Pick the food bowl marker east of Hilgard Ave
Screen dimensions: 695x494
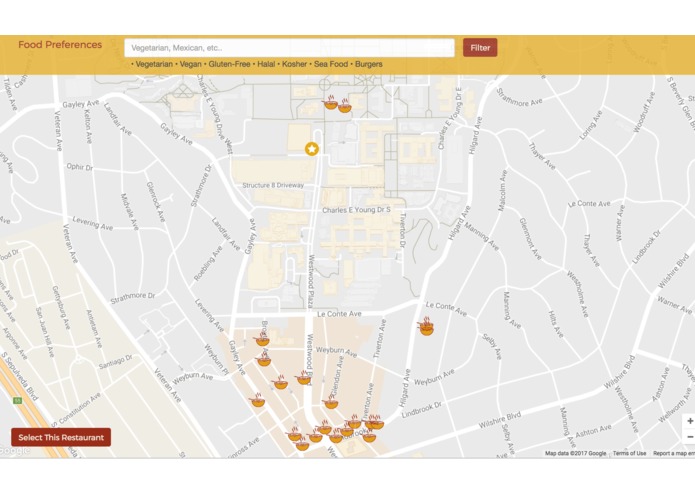pyautogui.click(x=426, y=327)
